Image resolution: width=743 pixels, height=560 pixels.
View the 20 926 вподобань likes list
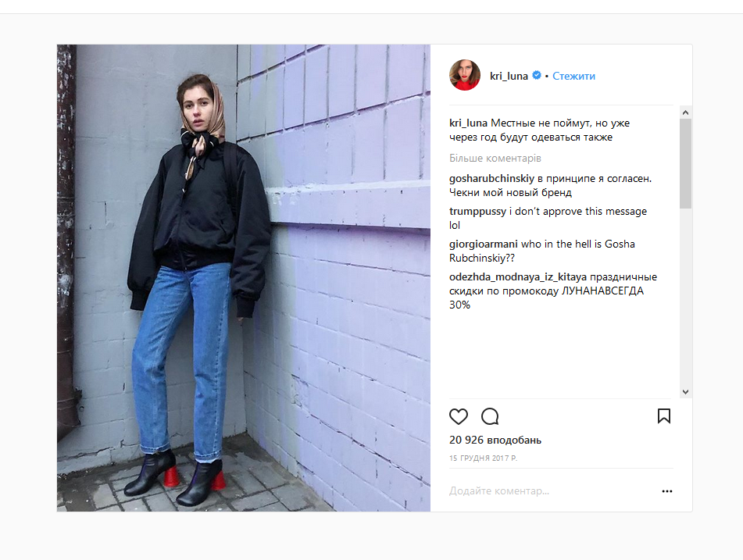point(495,441)
